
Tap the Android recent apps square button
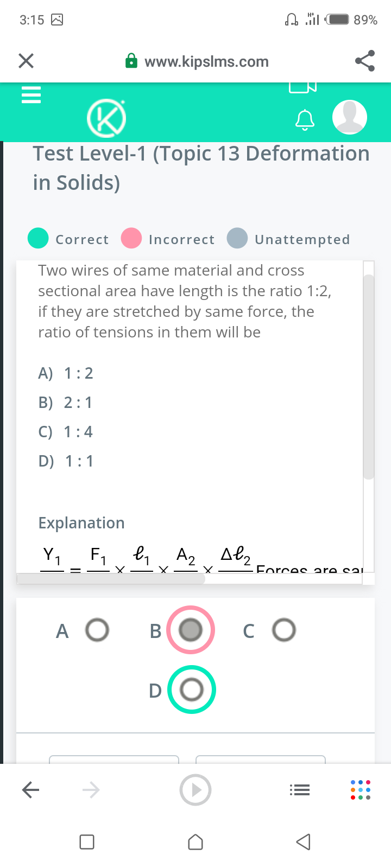pos(87,842)
